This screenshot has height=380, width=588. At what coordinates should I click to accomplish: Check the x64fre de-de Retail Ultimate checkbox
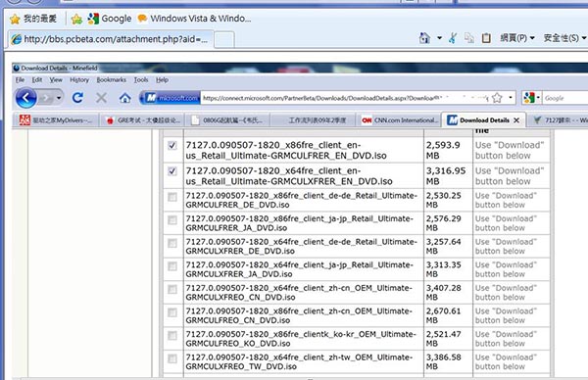pos(172,243)
